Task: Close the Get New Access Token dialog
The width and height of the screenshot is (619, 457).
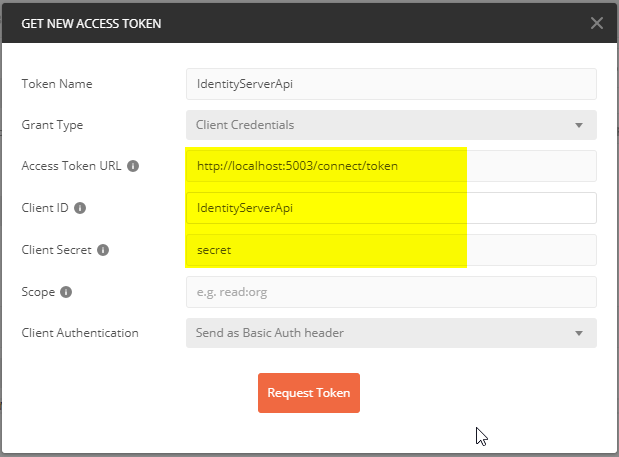Action: [x=596, y=23]
